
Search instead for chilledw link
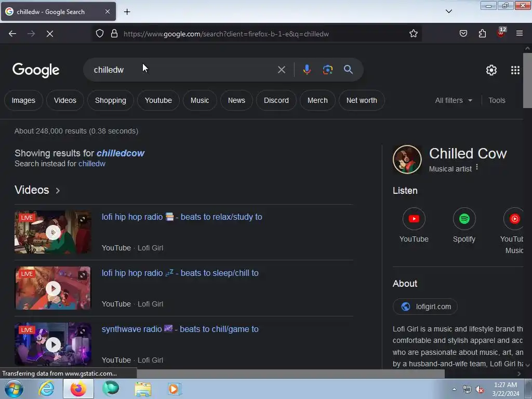92,164
